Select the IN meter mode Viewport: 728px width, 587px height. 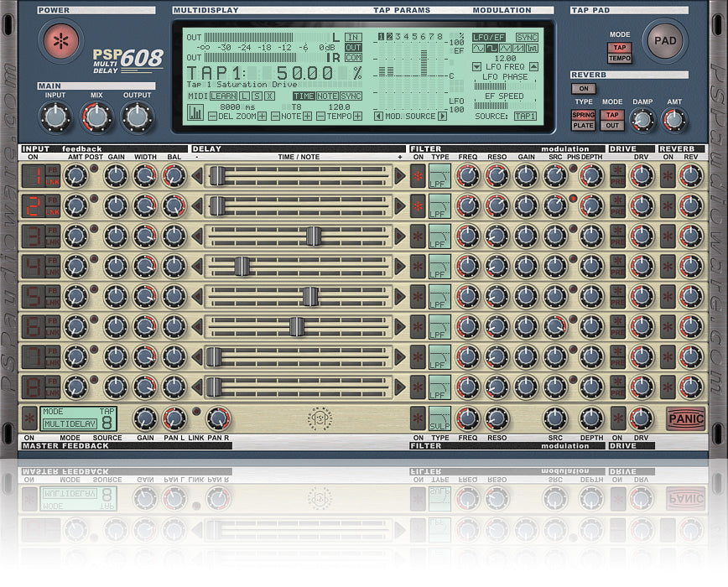353,37
